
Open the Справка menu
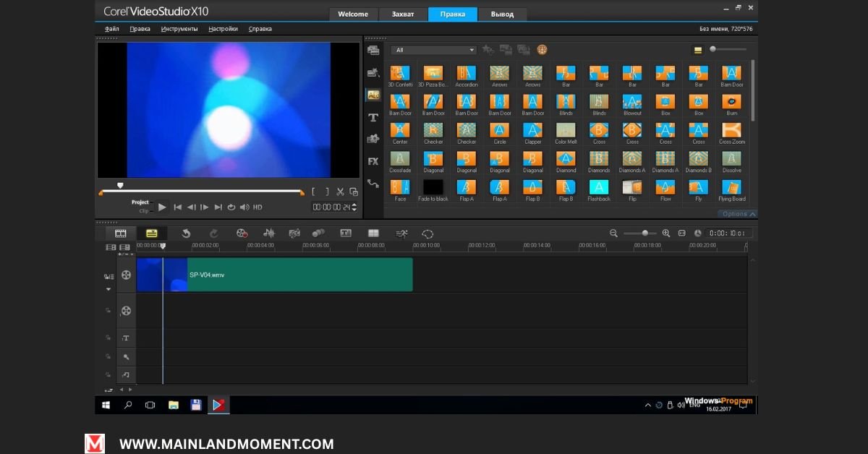pos(260,29)
